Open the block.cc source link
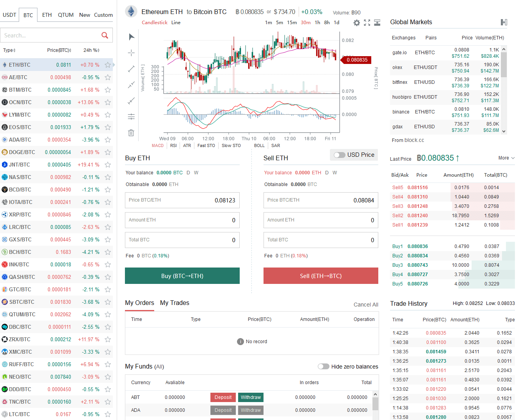The height and width of the screenshot is (420, 520). pyautogui.click(x=414, y=140)
